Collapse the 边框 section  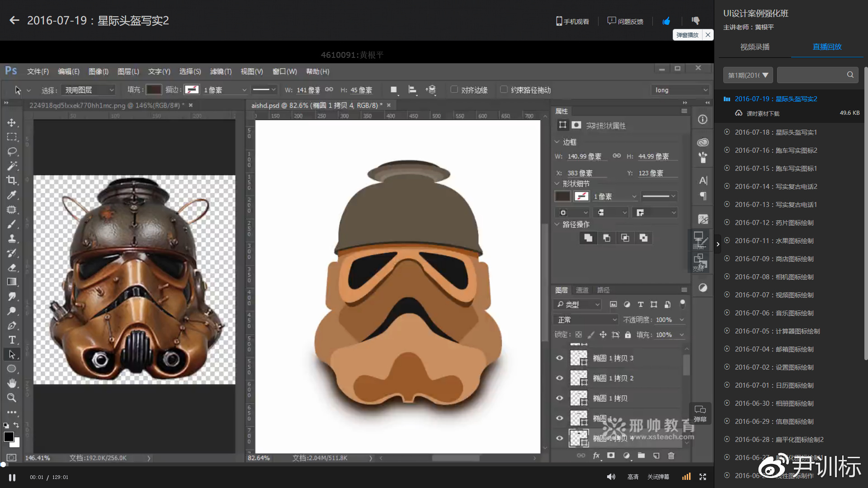(x=557, y=142)
